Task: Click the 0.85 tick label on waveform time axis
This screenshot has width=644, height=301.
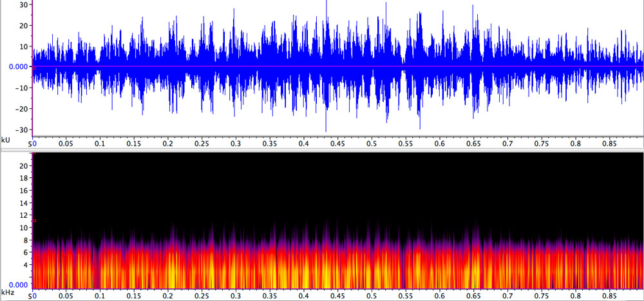Action: [x=609, y=144]
